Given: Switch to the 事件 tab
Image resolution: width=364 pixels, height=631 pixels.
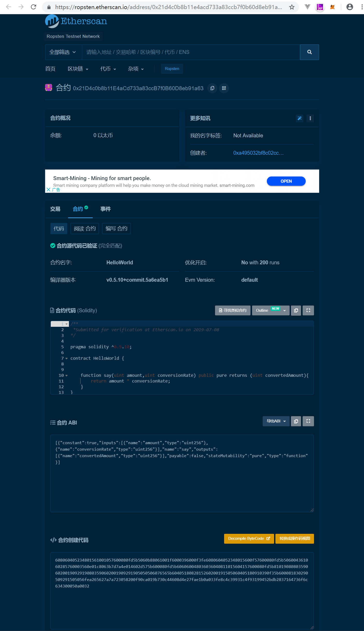Looking at the screenshot, I should (105, 209).
